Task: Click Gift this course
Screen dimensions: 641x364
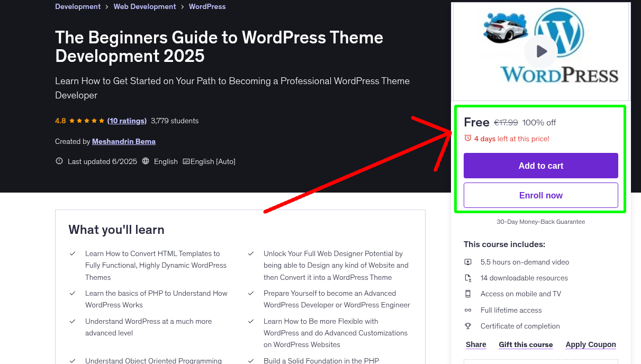Action: pos(526,344)
